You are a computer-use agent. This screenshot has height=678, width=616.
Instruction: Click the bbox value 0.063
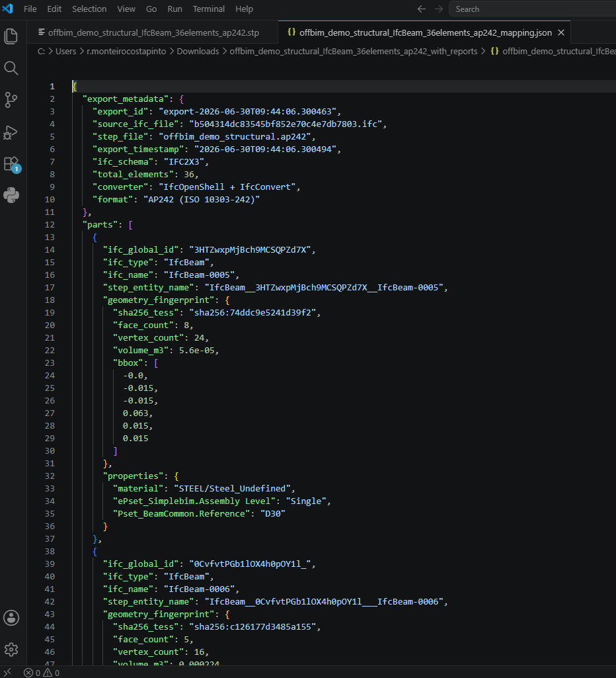click(x=135, y=413)
